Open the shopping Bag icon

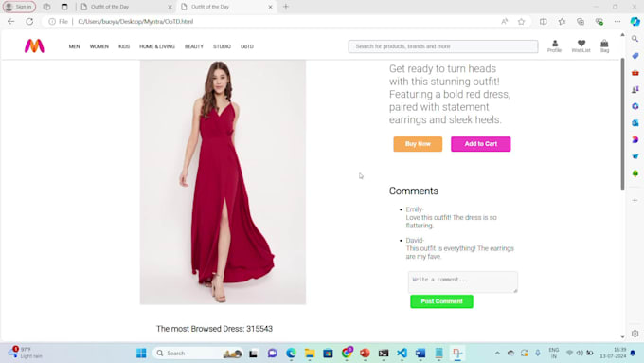(x=604, y=46)
